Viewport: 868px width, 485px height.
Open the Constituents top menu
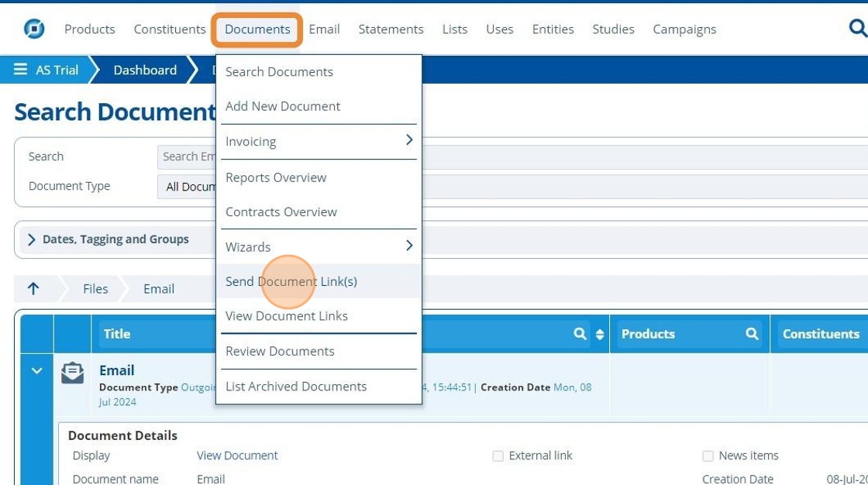point(170,29)
